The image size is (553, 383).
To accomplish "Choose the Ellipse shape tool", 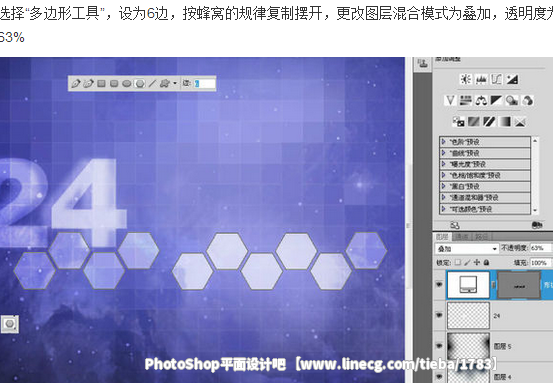I will tap(127, 84).
